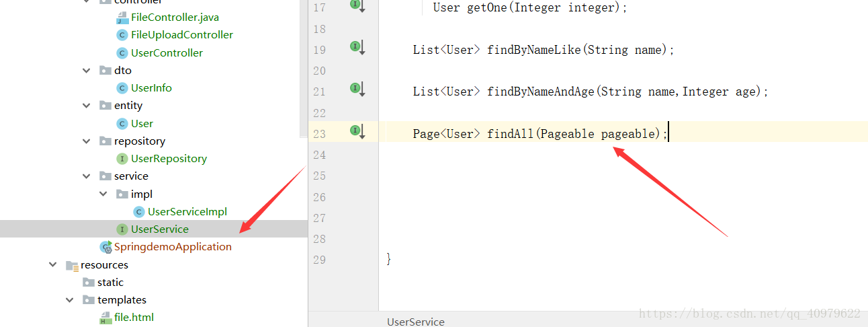Viewport: 868px width, 327px height.
Task: Select the templates folder label
Action: point(122,299)
